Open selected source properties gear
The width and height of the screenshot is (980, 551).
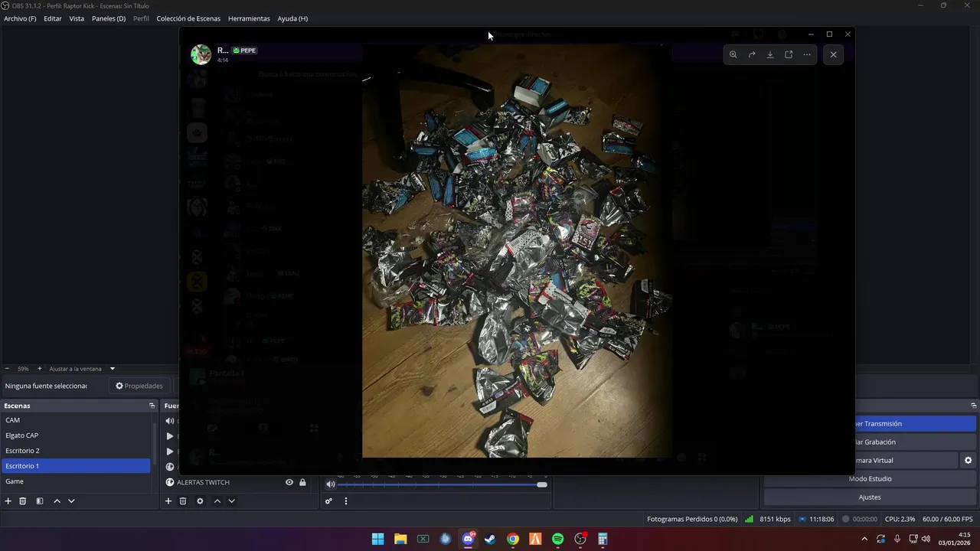[200, 501]
